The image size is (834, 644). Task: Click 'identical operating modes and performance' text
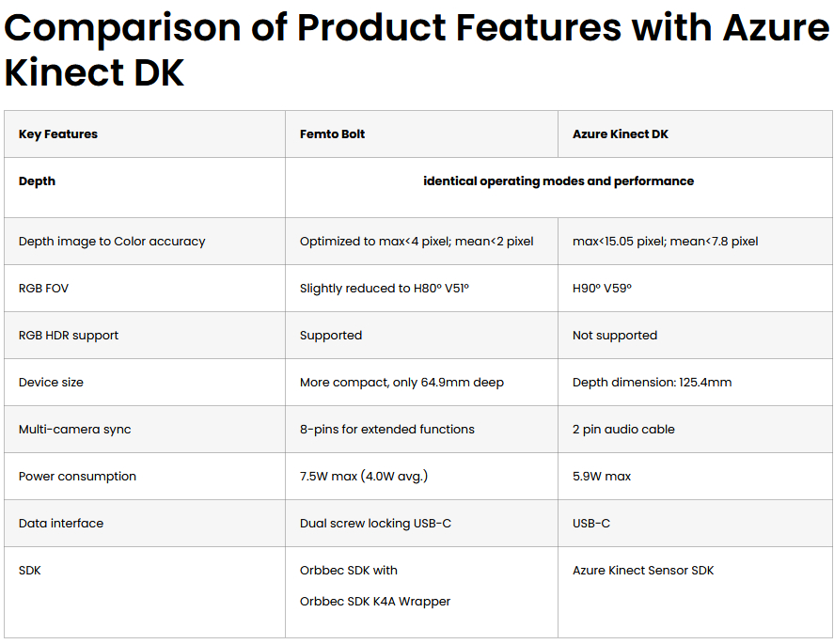[559, 181]
